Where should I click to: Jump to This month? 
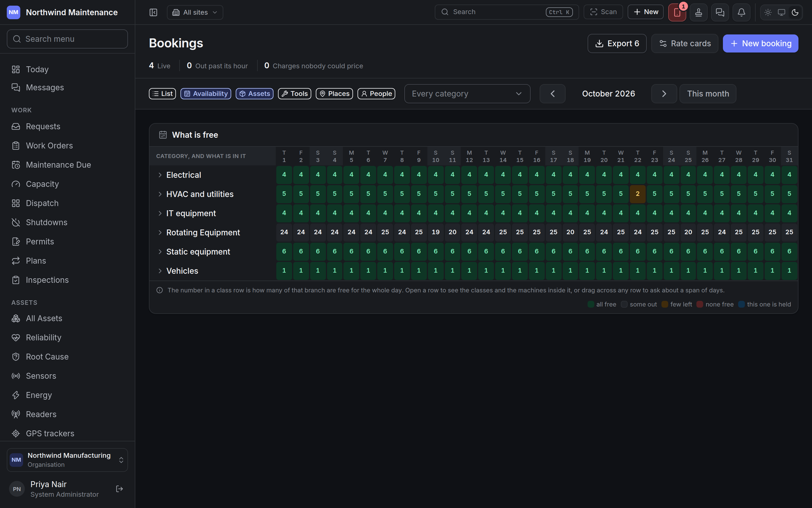(x=708, y=94)
